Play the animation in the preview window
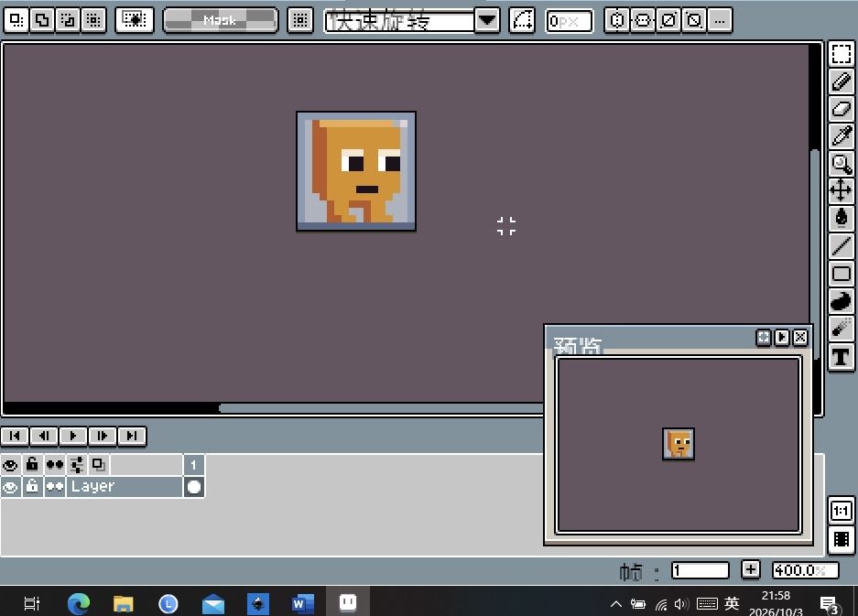Screen dimensions: 858x616 (781, 337)
